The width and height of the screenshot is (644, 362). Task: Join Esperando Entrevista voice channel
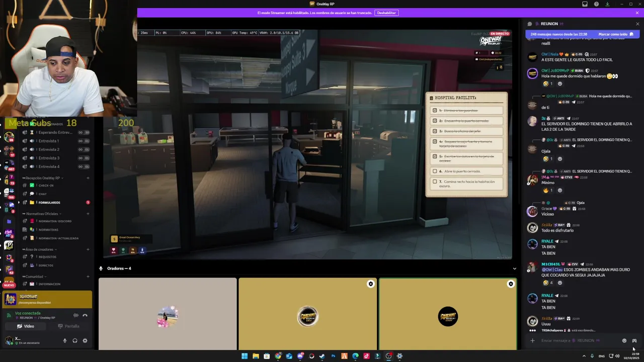click(55, 132)
